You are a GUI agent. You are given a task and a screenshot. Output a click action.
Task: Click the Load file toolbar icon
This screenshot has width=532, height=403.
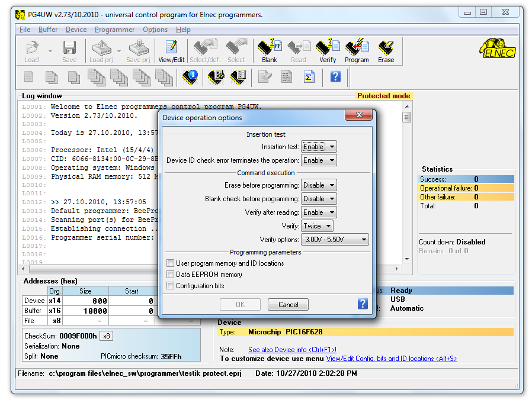pyautogui.click(x=32, y=51)
